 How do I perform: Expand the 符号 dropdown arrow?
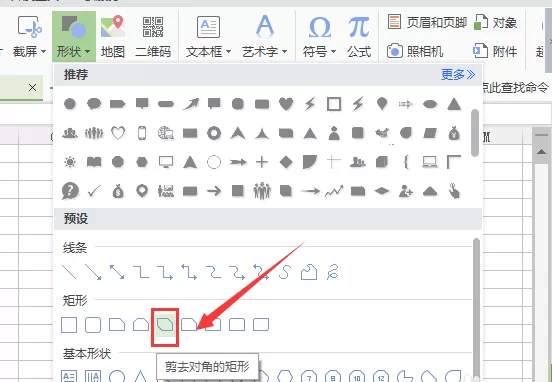click(x=333, y=52)
